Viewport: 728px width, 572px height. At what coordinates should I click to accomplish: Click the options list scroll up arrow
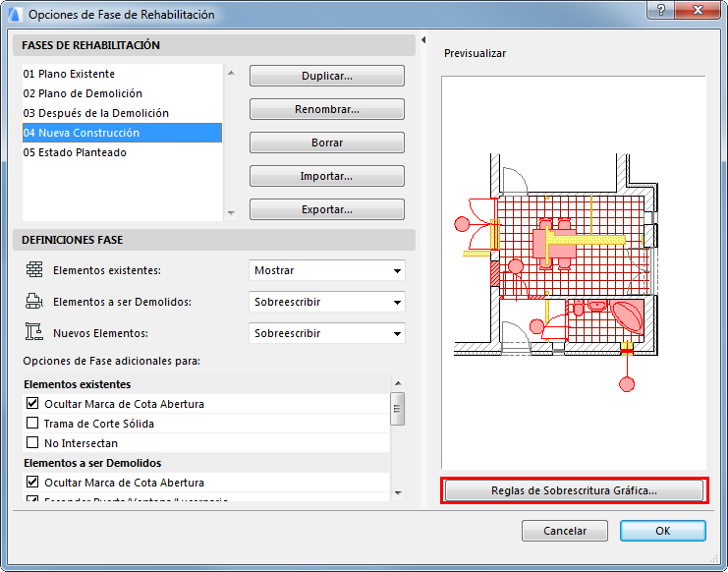point(398,383)
